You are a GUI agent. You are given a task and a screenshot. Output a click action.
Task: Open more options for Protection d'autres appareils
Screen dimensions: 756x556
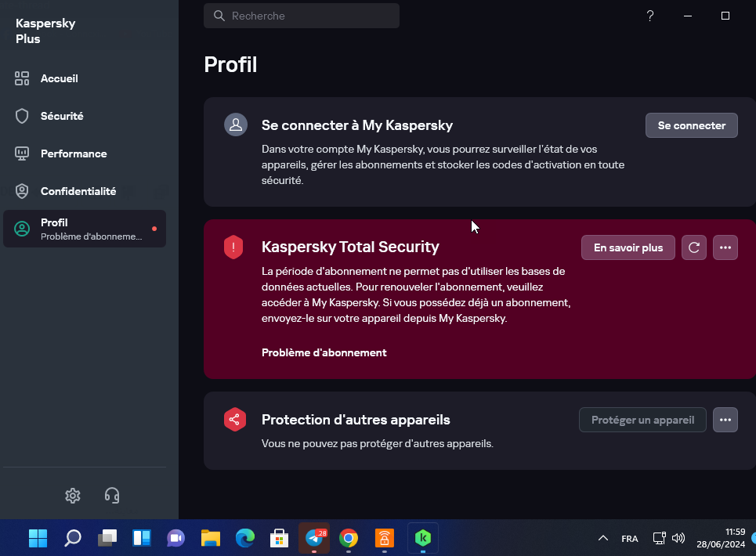coord(725,420)
